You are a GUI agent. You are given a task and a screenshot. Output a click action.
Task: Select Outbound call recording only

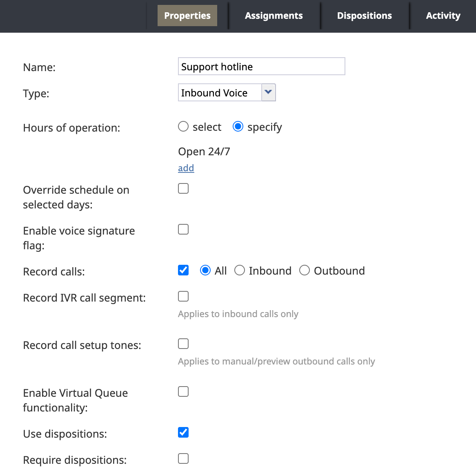(305, 270)
